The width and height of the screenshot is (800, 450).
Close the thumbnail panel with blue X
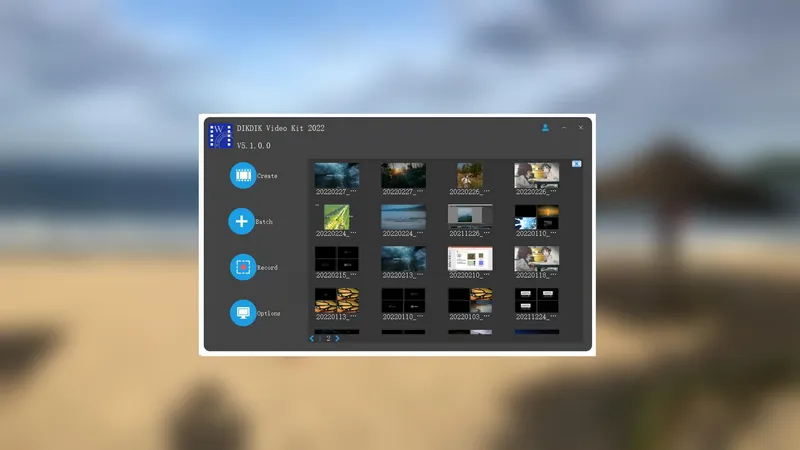(576, 164)
